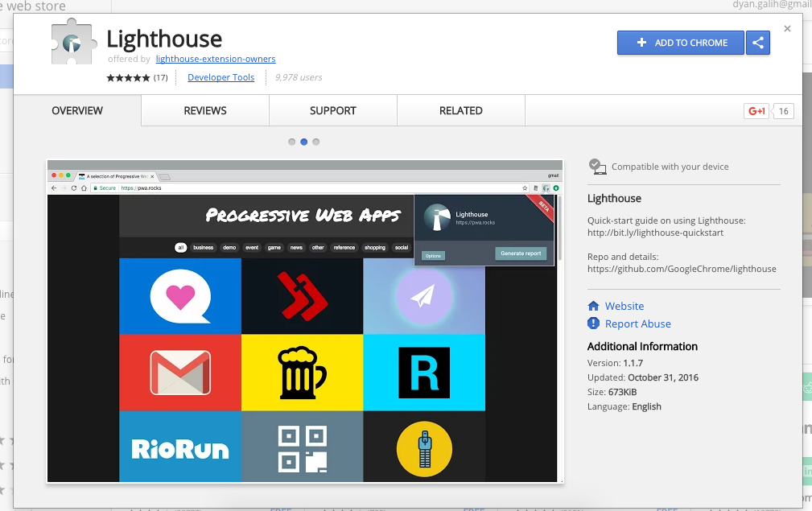Click the Report Abuse exclamation icon
812x511 pixels.
click(x=593, y=323)
